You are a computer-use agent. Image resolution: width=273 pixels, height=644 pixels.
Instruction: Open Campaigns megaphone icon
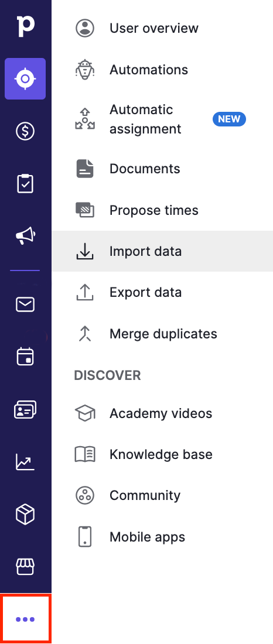(x=25, y=236)
